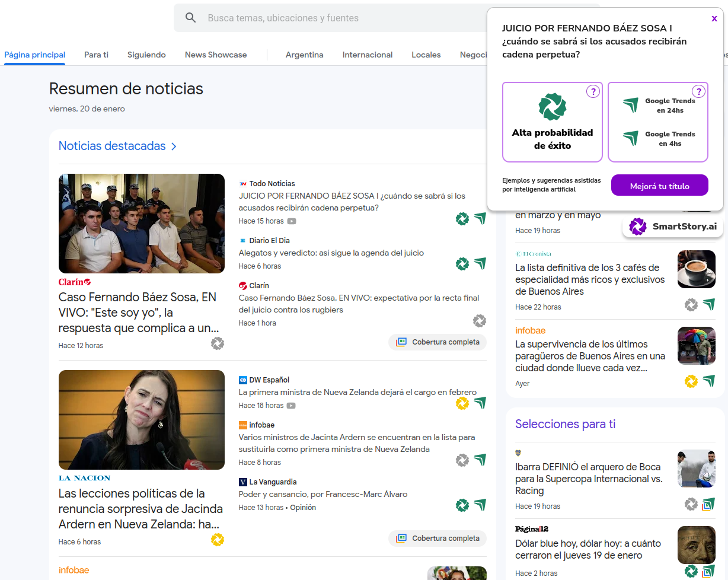Click SmartStory.ai logo badge
728x580 pixels.
673,226
